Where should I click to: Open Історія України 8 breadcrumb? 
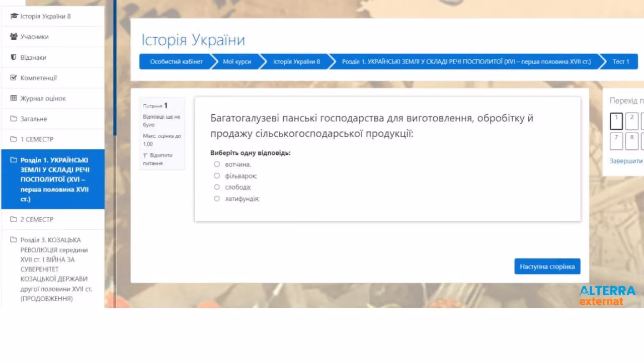(x=296, y=61)
